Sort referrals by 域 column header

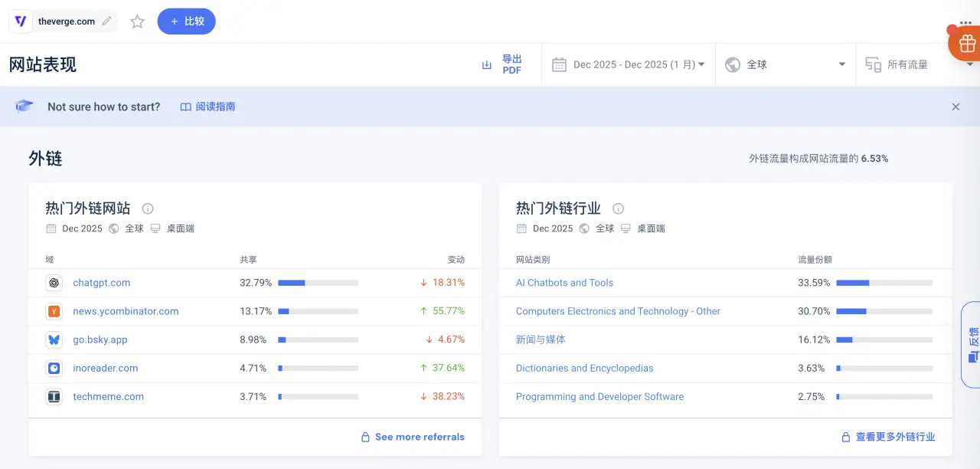click(50, 260)
